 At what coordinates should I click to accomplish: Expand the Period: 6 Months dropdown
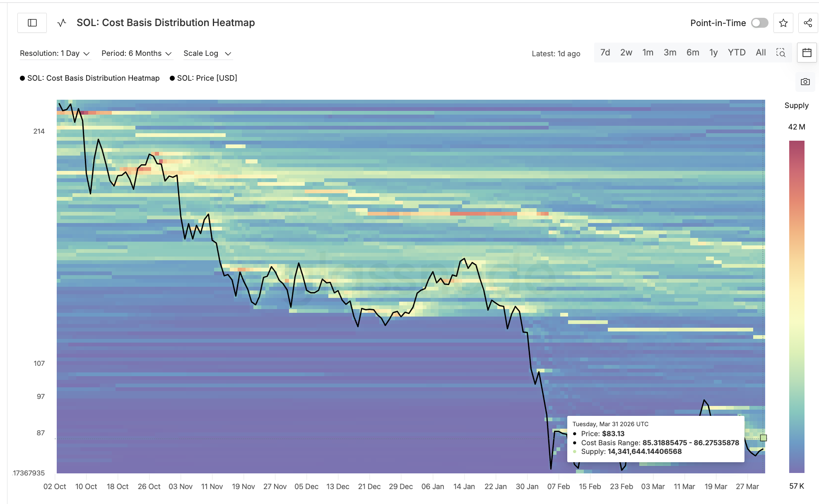point(137,53)
